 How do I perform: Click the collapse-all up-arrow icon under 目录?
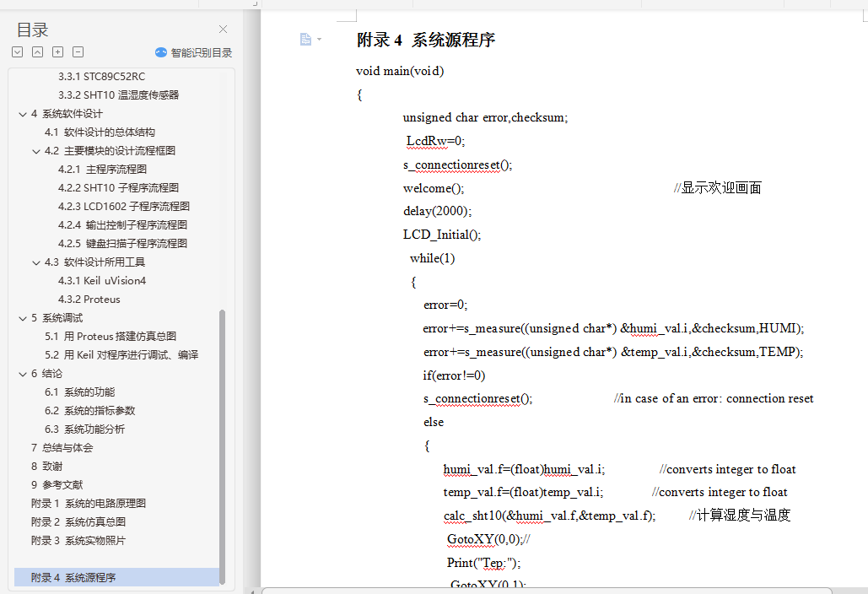[x=38, y=52]
